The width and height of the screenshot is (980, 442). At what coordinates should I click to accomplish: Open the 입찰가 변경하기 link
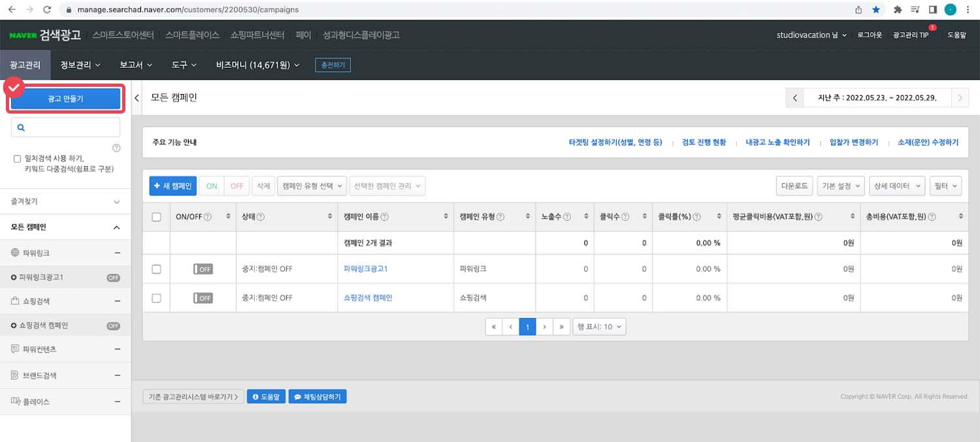[853, 142]
